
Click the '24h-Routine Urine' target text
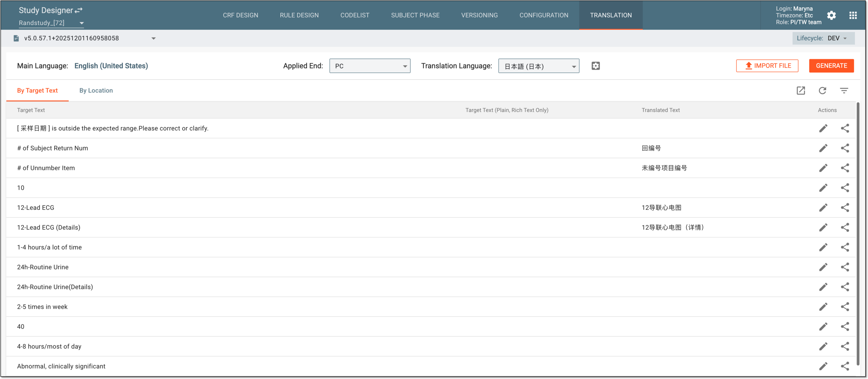click(x=43, y=267)
